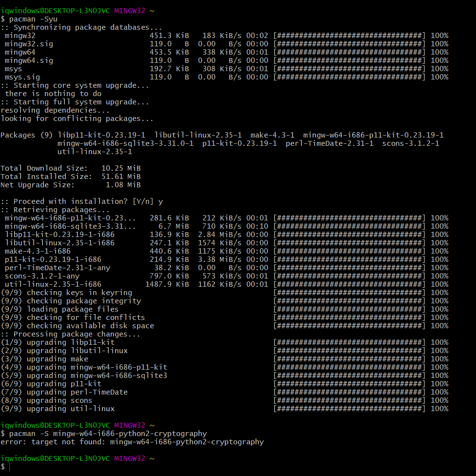The width and height of the screenshot is (476, 476).
Task: Click '(1/9) upgrading libp11-kit' line
Action: pyautogui.click(x=58, y=342)
